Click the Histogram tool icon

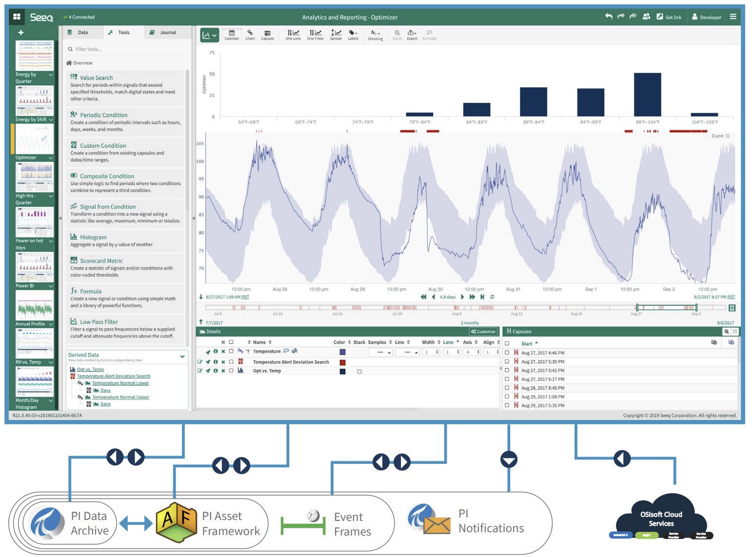74,237
